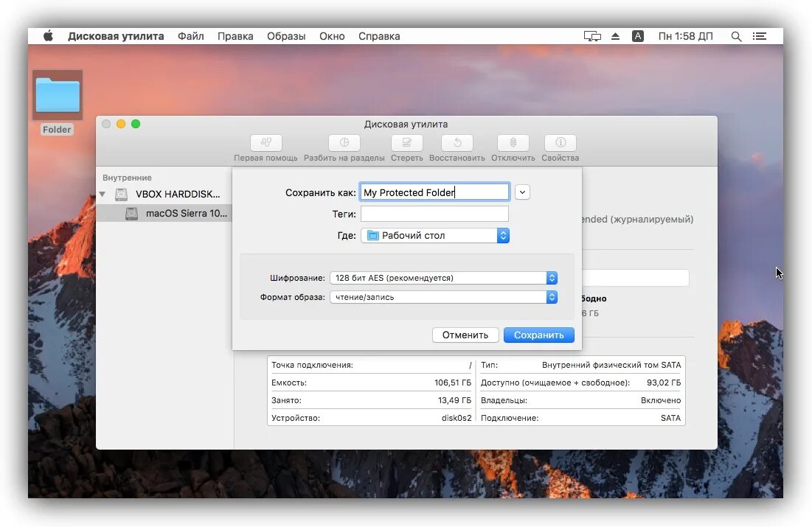Open the Формат образа dropdown
The width and height of the screenshot is (812, 527).
[443, 297]
